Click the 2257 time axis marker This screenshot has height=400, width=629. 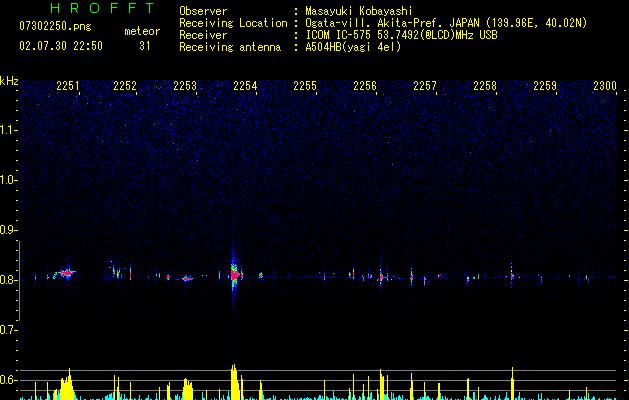coord(425,86)
